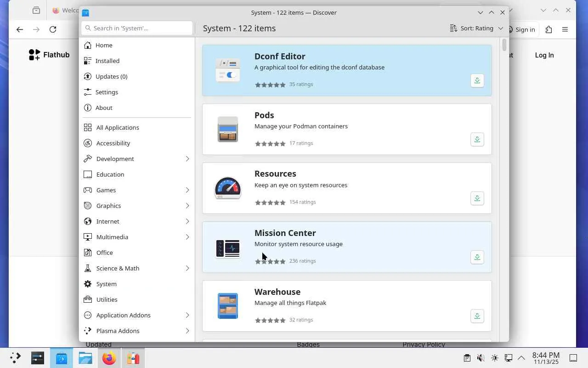Open Discover Settings from the sidebar
The width and height of the screenshot is (588, 368).
(x=137, y=92)
